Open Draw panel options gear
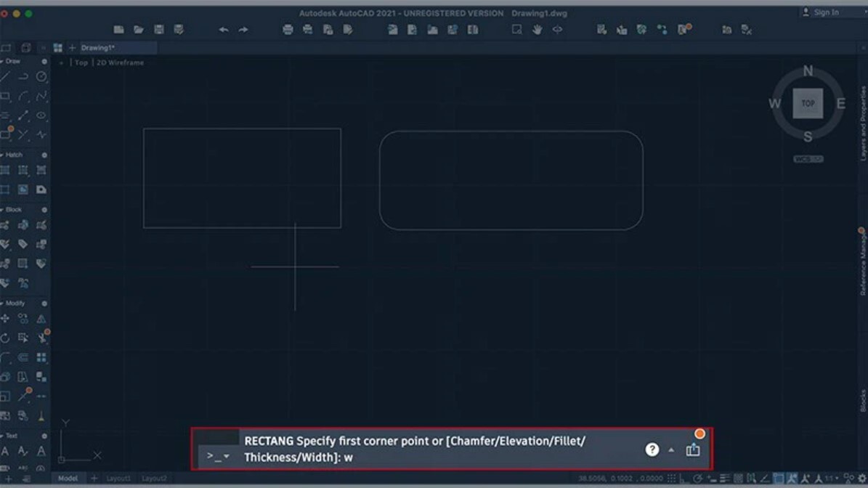 coord(44,62)
